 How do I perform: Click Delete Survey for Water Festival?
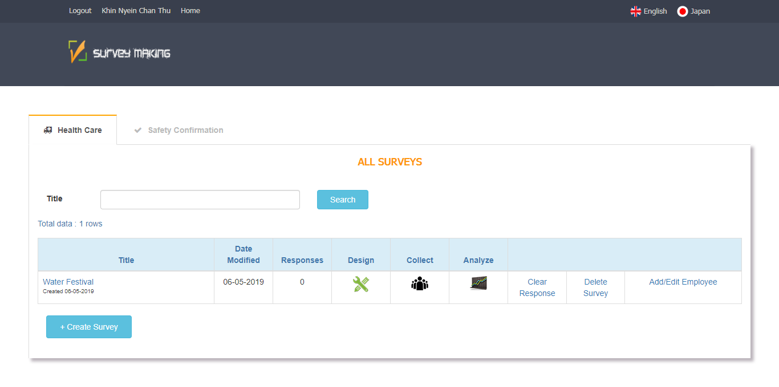click(x=596, y=288)
